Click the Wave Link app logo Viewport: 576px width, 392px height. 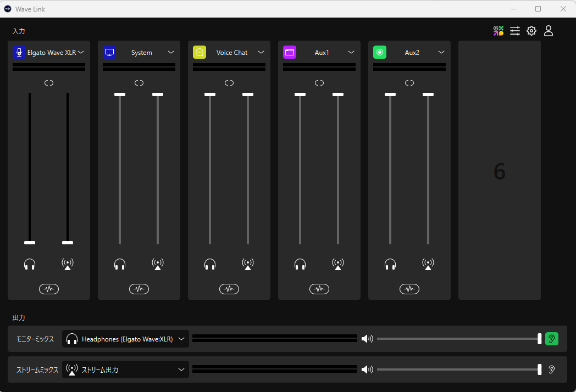pyautogui.click(x=8, y=9)
